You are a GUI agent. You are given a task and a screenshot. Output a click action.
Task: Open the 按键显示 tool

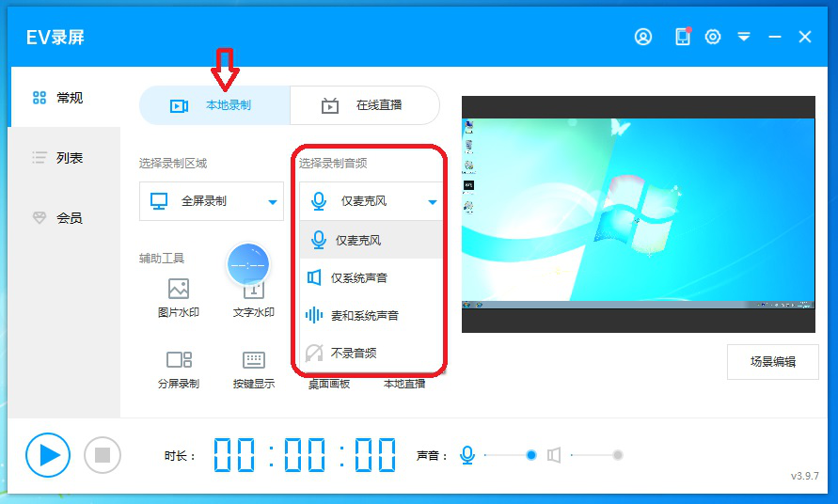(x=254, y=370)
